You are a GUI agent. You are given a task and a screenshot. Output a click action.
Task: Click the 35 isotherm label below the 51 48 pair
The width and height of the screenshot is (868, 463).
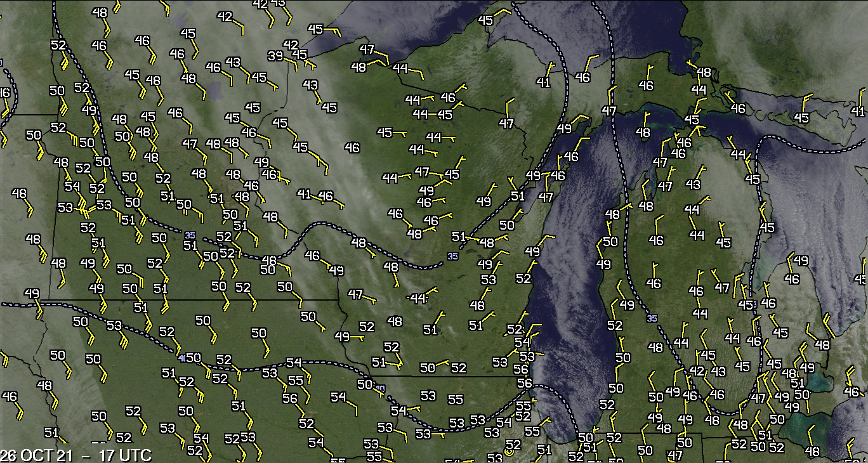click(x=452, y=256)
